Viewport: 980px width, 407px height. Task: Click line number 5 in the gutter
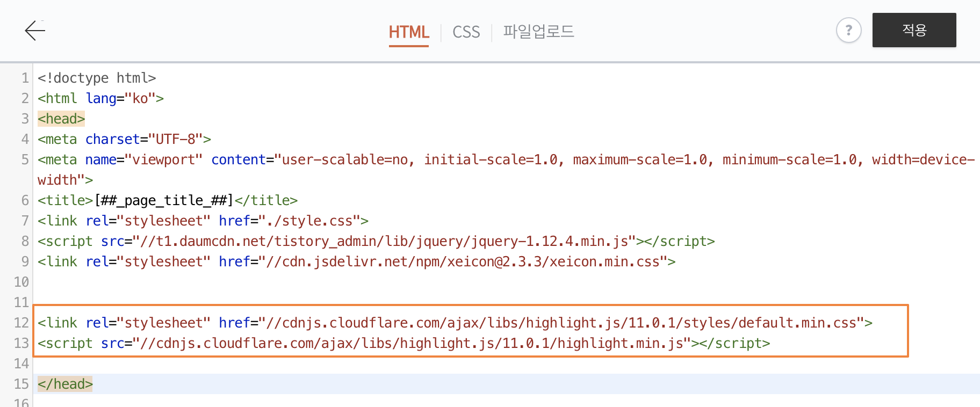[x=25, y=159]
